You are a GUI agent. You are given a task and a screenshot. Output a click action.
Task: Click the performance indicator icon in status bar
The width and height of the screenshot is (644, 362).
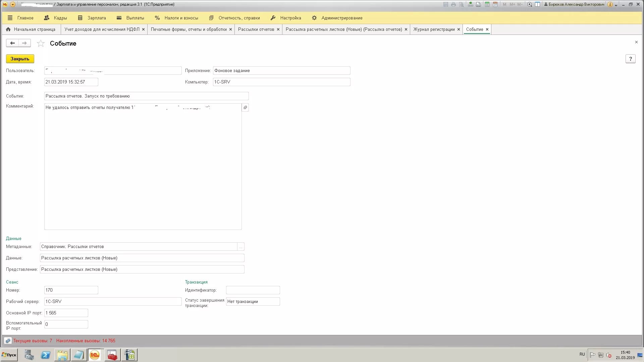pos(8,341)
